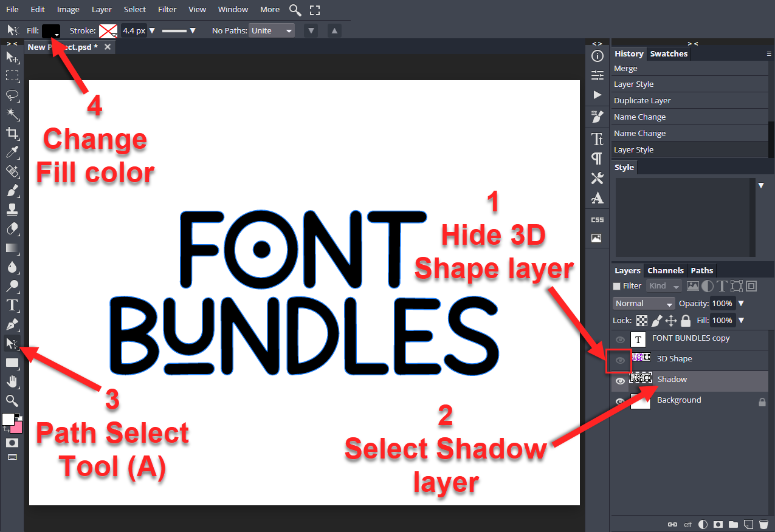Delete layer with trash icon

coord(764,524)
